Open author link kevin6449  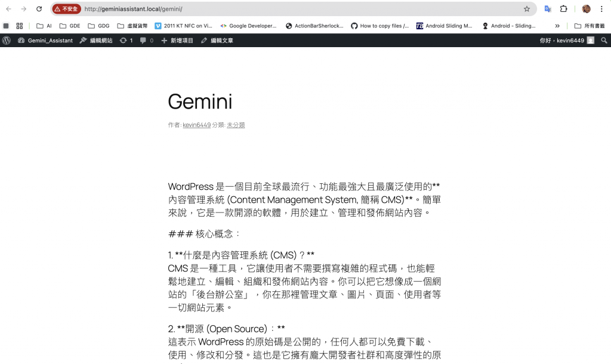[197, 125]
